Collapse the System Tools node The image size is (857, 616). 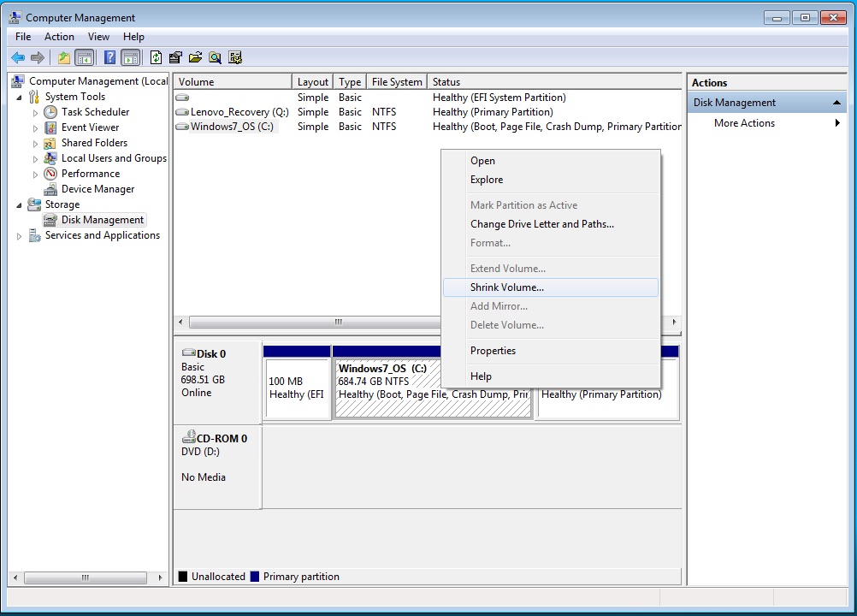[19, 98]
